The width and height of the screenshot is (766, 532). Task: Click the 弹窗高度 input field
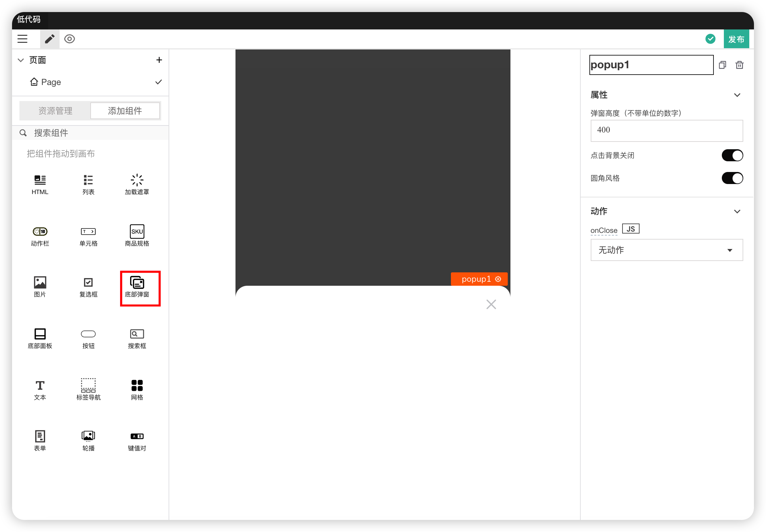coord(666,130)
